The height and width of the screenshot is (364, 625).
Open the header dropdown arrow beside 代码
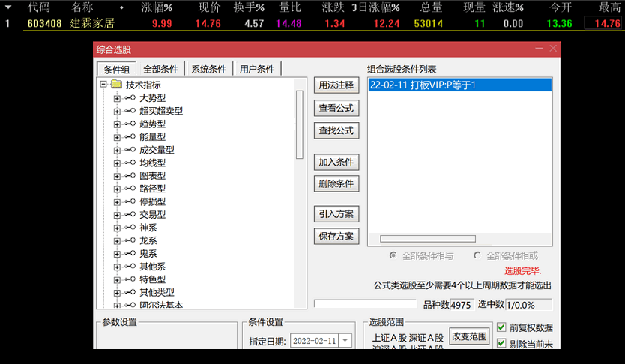click(x=8, y=7)
